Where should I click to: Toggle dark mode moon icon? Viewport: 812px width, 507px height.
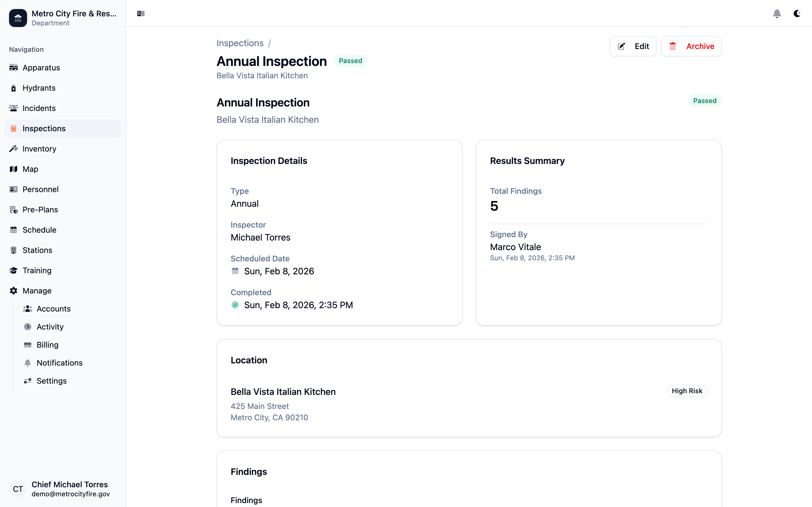(797, 14)
